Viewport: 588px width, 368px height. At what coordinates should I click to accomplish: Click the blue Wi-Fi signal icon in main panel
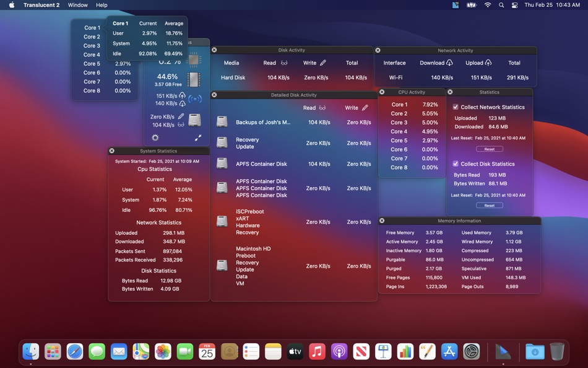click(195, 99)
